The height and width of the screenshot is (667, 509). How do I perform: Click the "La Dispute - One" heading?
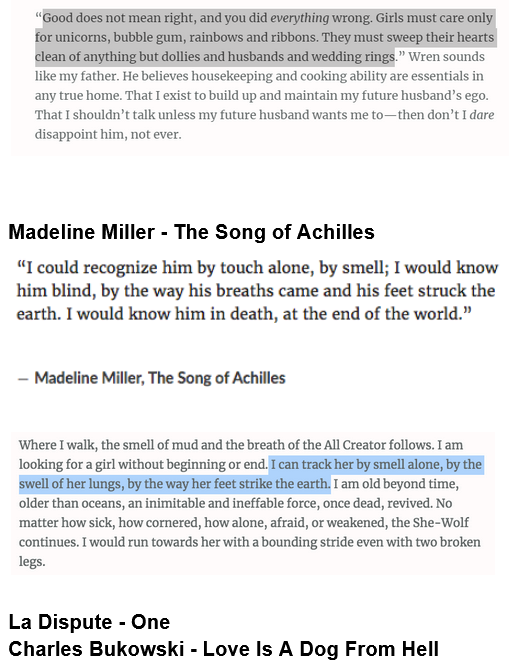(x=89, y=622)
